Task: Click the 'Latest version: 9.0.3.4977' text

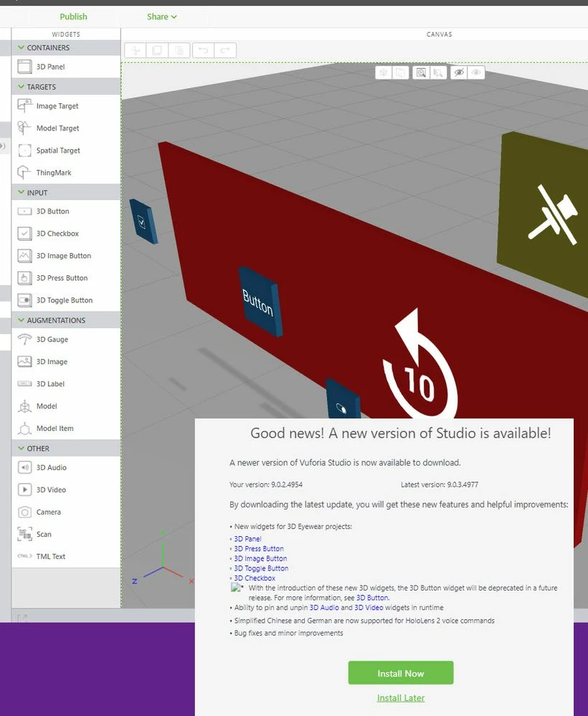Action: click(440, 485)
